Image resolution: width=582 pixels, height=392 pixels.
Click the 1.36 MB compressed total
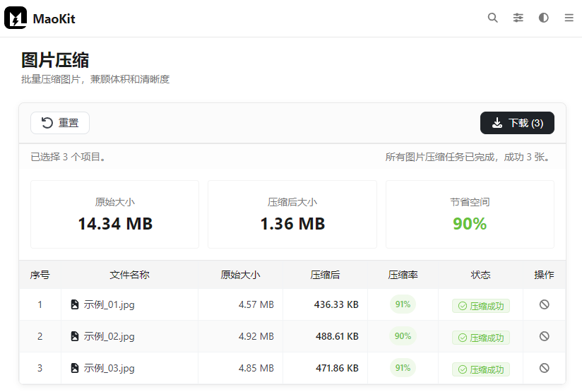click(292, 224)
